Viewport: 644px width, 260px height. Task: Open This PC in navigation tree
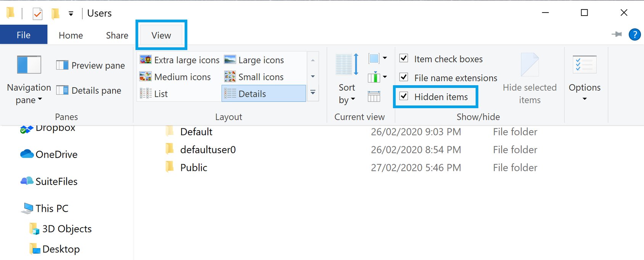tap(52, 209)
